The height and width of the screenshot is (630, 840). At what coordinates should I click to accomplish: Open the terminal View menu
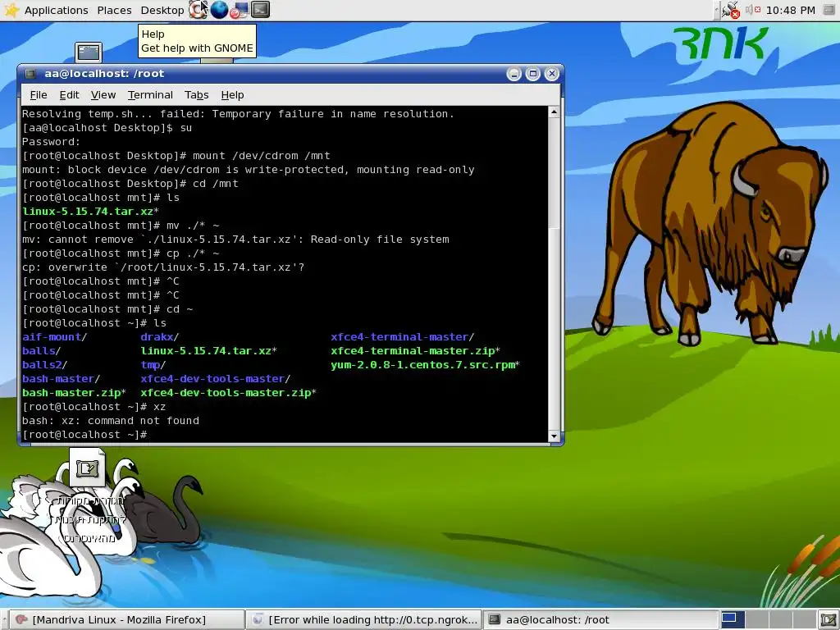(x=103, y=95)
